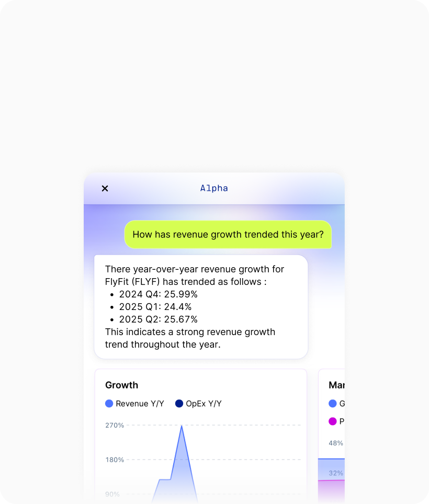This screenshot has height=504, width=429.
Task: Open the partially visible margin card title
Action: click(336, 385)
